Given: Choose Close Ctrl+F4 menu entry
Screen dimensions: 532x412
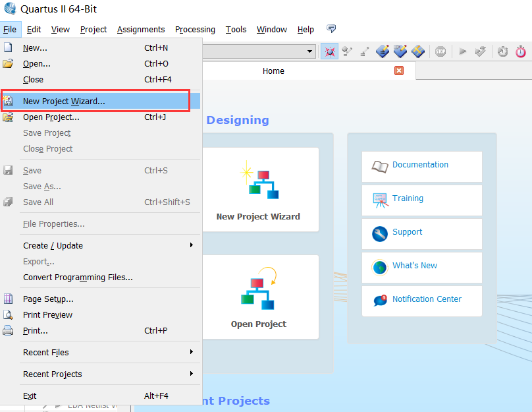Looking at the screenshot, I should pos(101,79).
